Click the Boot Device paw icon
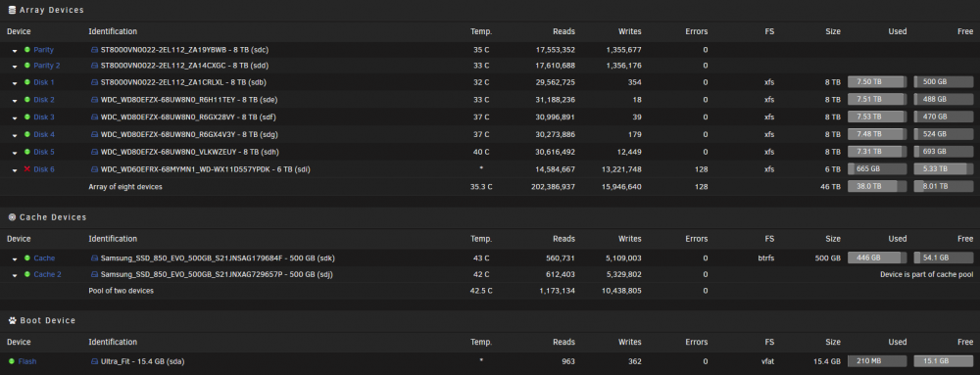 point(12,320)
